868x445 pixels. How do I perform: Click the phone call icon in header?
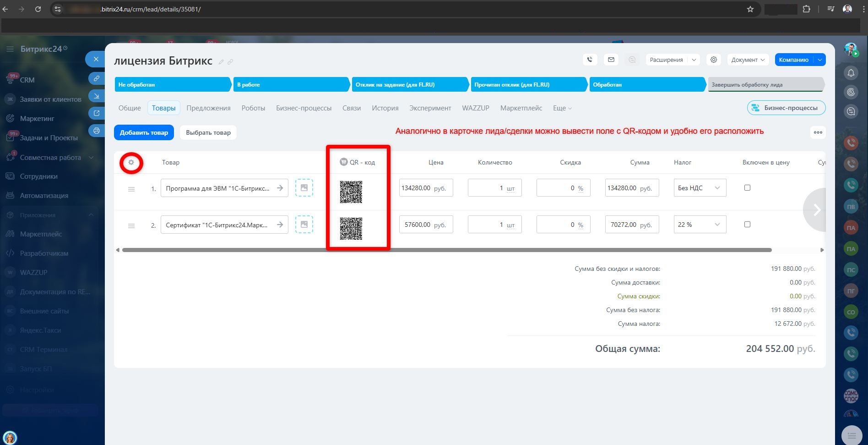590,60
